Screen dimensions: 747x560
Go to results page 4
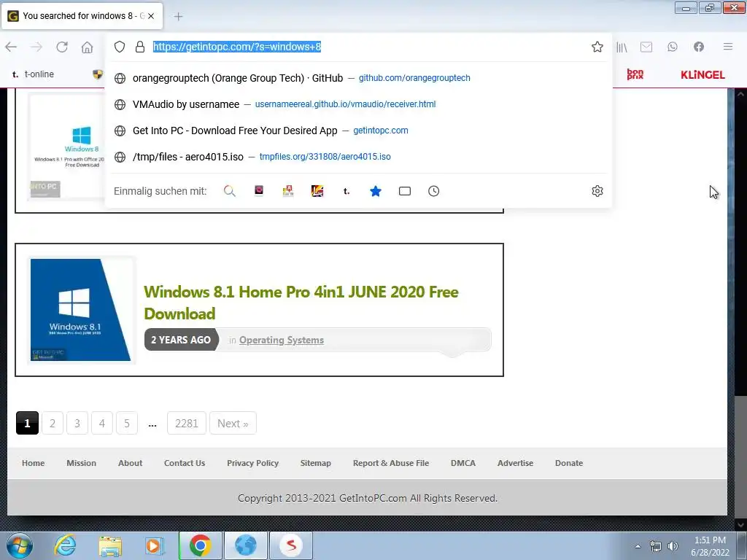click(102, 424)
